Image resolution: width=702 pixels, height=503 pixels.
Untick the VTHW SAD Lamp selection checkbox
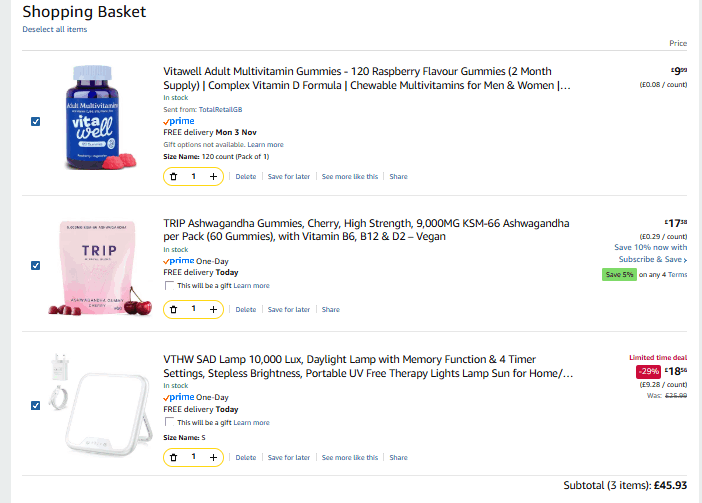click(x=36, y=405)
